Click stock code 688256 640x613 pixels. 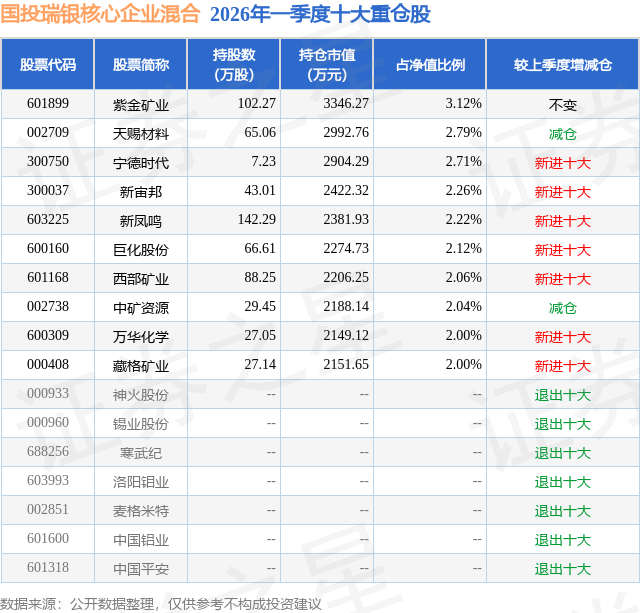[48, 451]
